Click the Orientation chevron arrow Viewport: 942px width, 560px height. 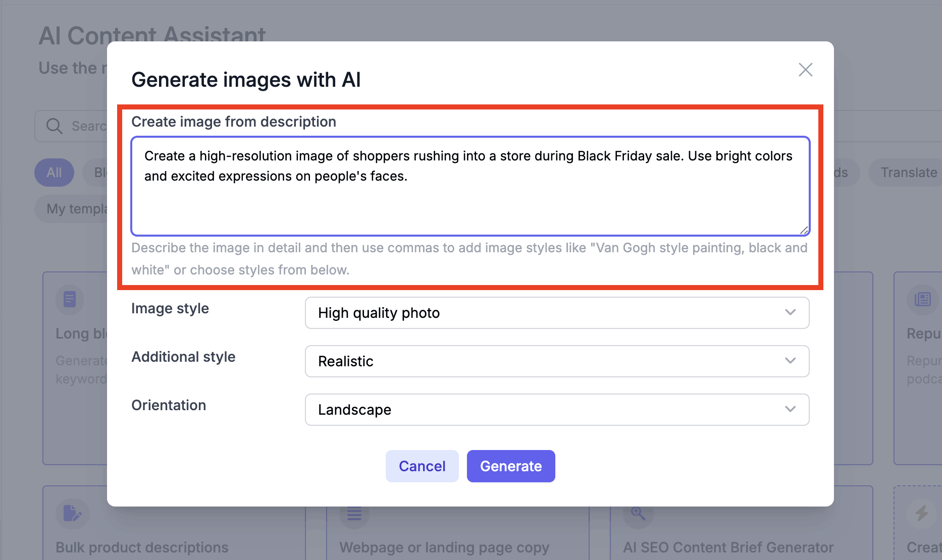coord(791,409)
